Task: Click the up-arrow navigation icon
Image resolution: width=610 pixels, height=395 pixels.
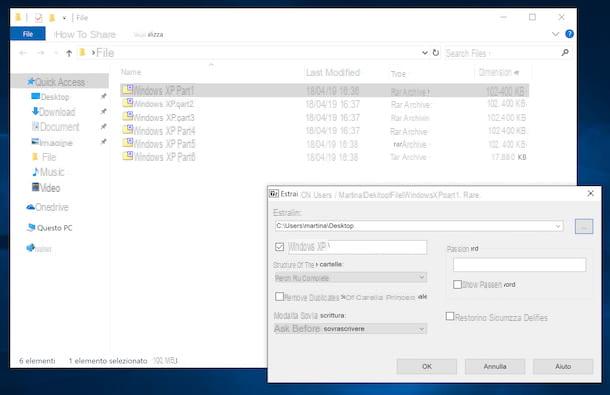Action: (69, 53)
